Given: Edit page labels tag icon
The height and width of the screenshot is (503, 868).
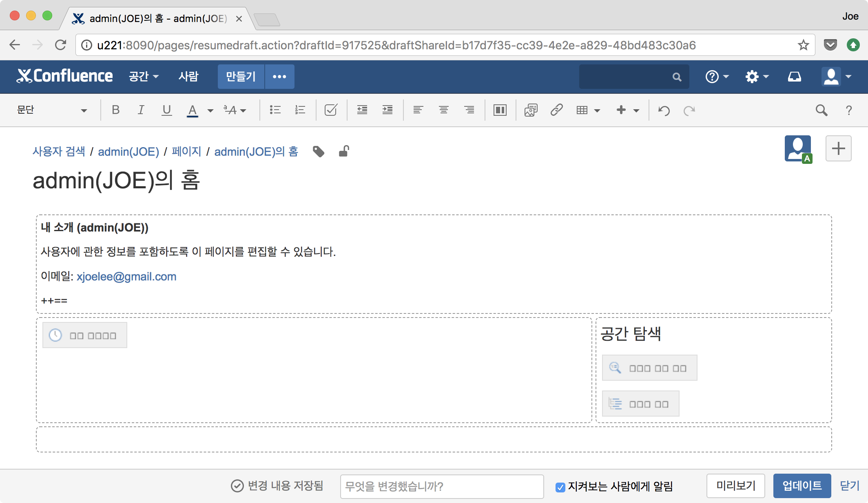Looking at the screenshot, I should tap(319, 152).
